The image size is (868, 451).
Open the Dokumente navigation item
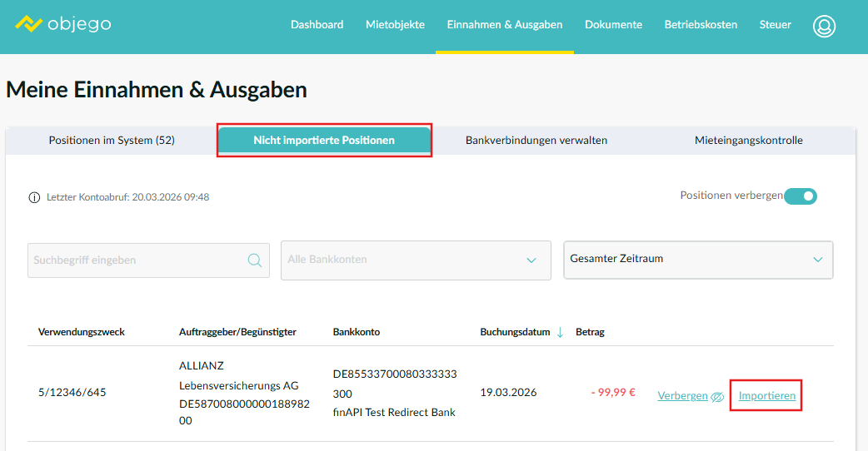[613, 25]
